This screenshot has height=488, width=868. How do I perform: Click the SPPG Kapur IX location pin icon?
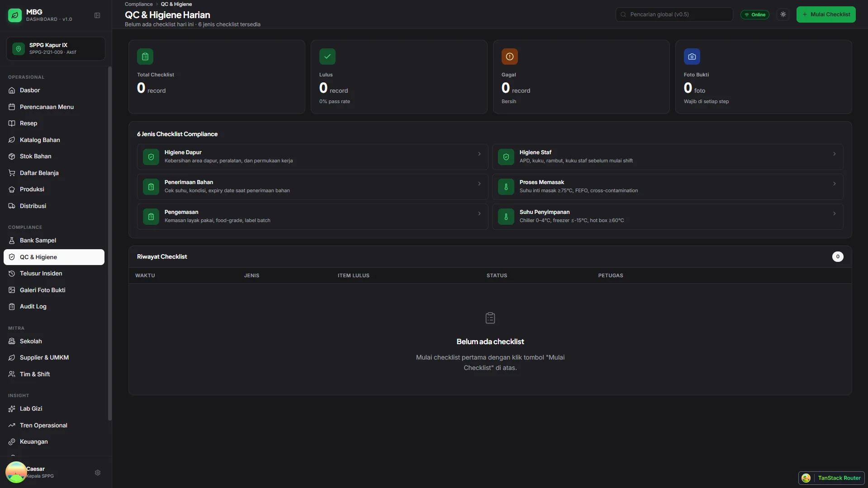(x=19, y=49)
